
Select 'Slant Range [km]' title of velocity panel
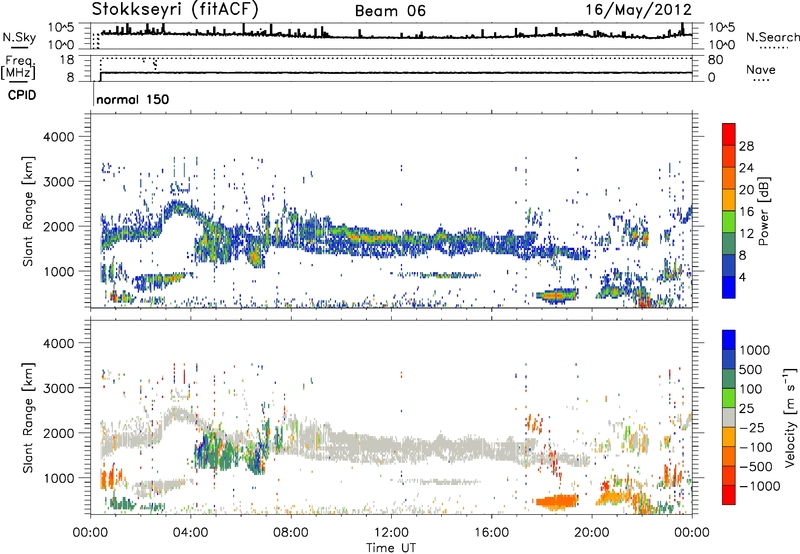27,417
